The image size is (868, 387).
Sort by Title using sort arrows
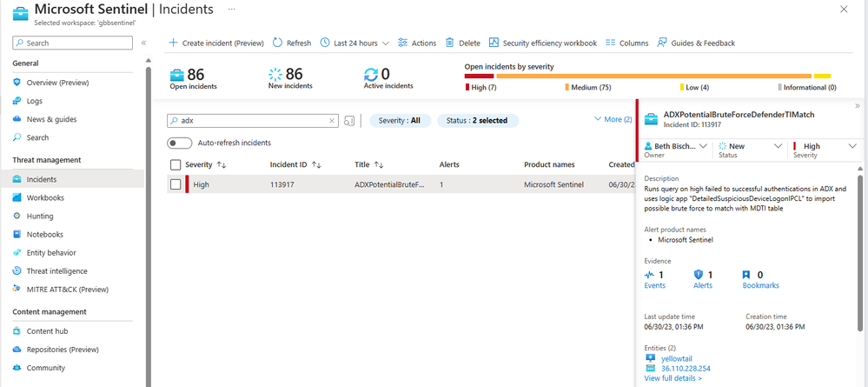click(379, 164)
